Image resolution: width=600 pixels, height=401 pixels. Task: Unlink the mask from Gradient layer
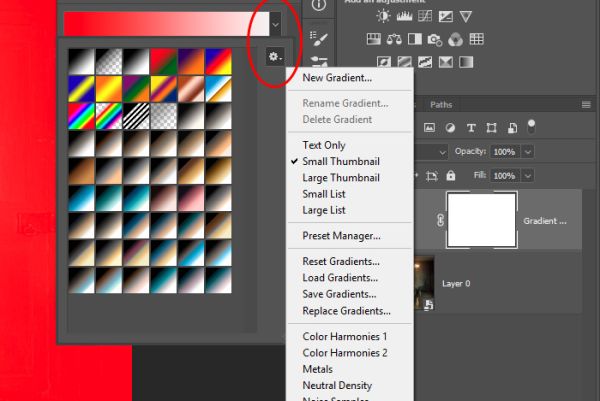click(x=440, y=220)
